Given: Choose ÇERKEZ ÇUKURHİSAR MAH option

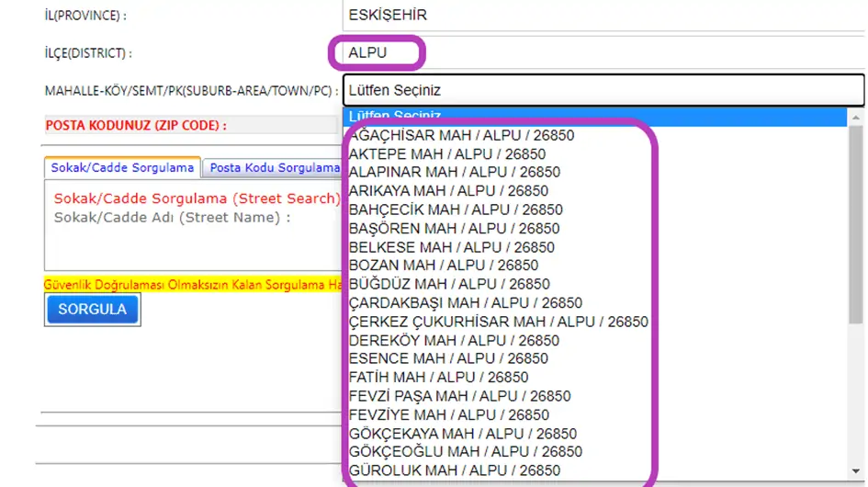Looking at the screenshot, I should [499, 322].
